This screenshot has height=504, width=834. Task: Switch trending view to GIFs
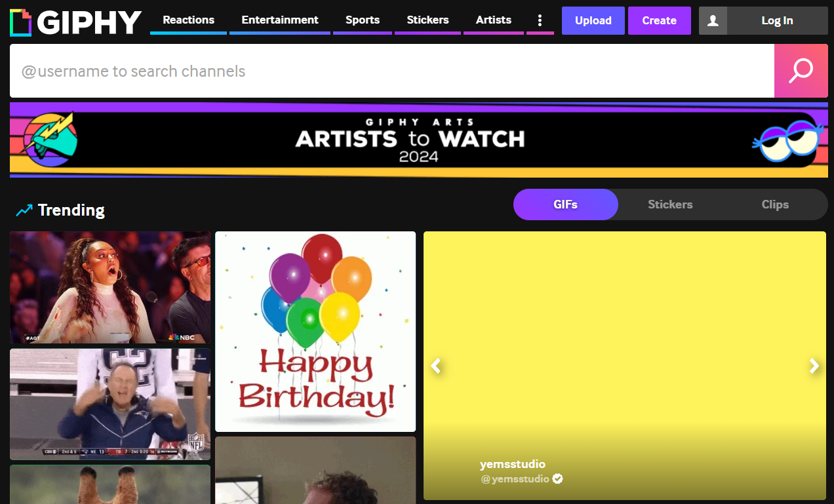click(x=565, y=204)
